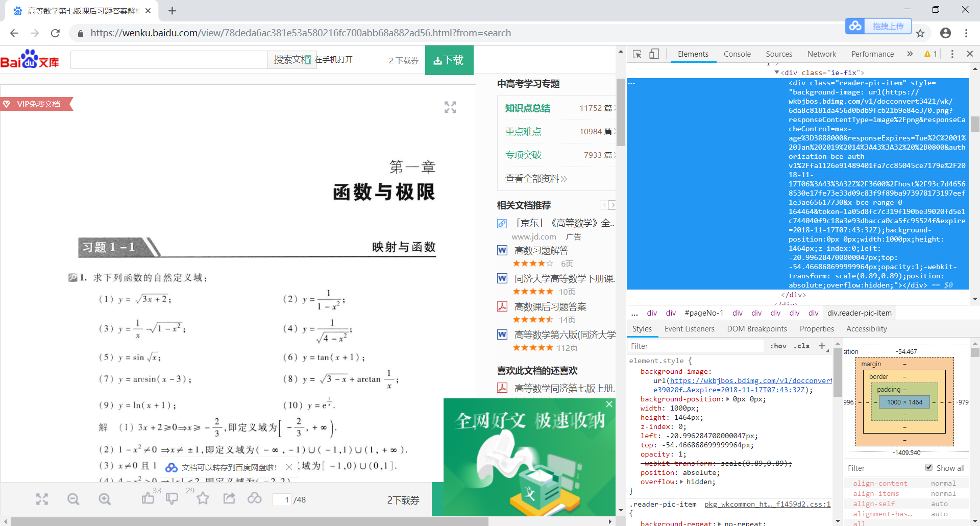Open the Properties pane tab
The height and width of the screenshot is (526, 980).
click(x=817, y=329)
